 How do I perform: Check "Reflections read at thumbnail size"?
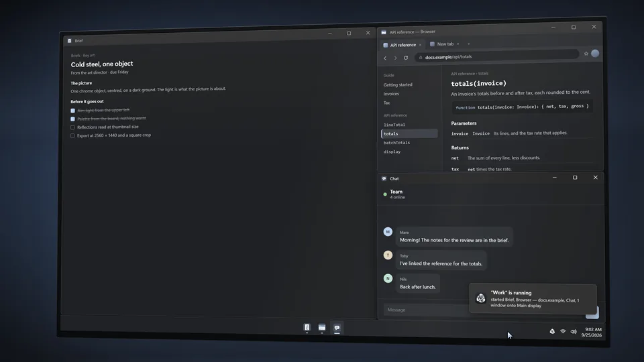point(72,127)
